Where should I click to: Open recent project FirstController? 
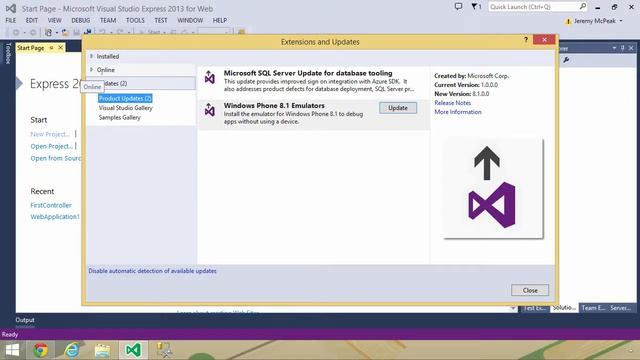51,205
